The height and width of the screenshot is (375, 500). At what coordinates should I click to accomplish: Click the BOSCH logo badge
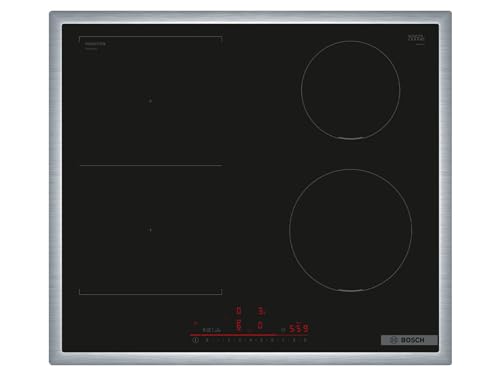(x=409, y=340)
